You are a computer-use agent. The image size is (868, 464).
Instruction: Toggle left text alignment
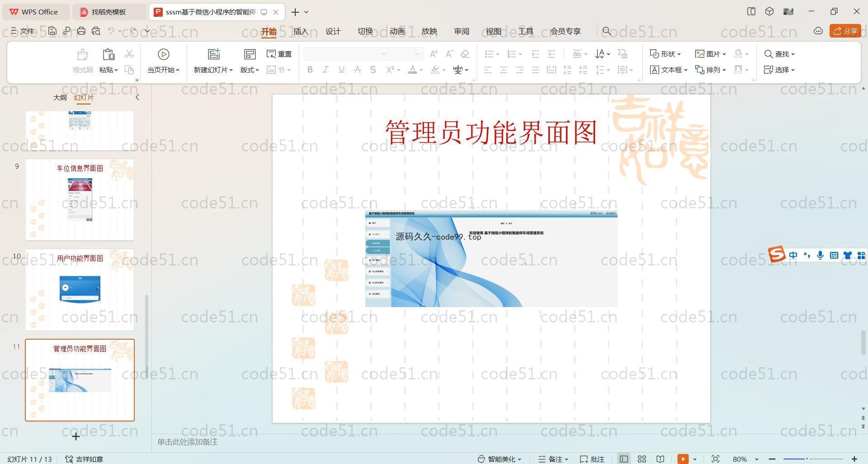click(488, 70)
